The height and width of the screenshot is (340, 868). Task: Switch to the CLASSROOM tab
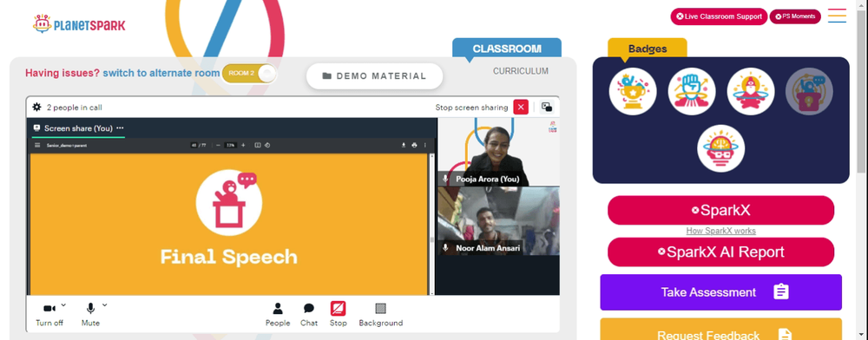click(x=507, y=49)
